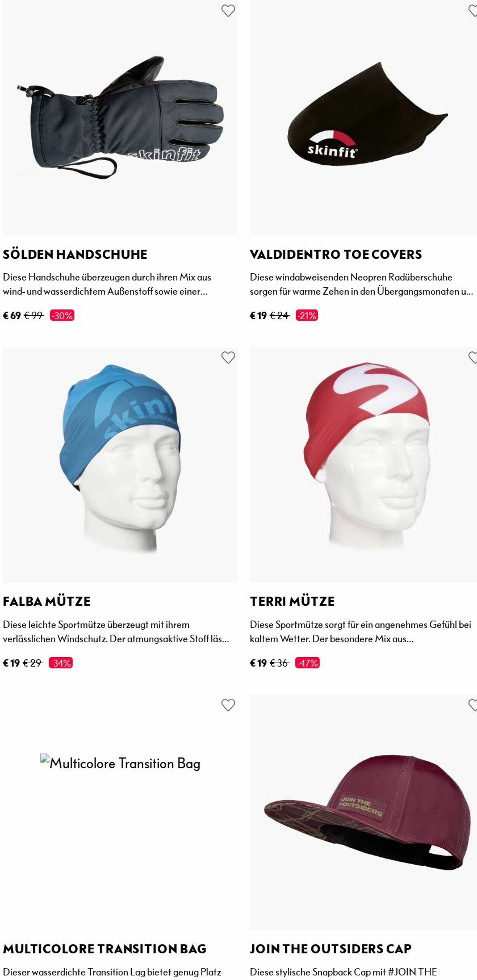Click heart icon on Terri Mütze
477x980 pixels.
[473, 358]
